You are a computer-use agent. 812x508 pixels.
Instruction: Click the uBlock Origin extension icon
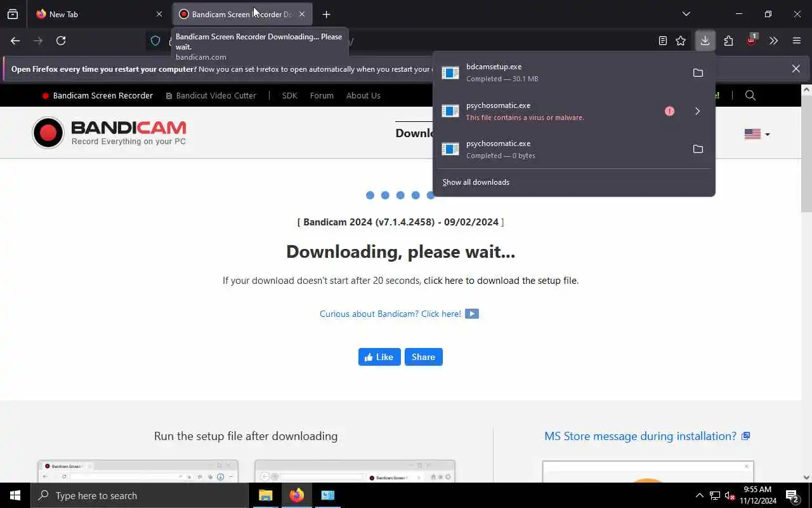[752, 41]
